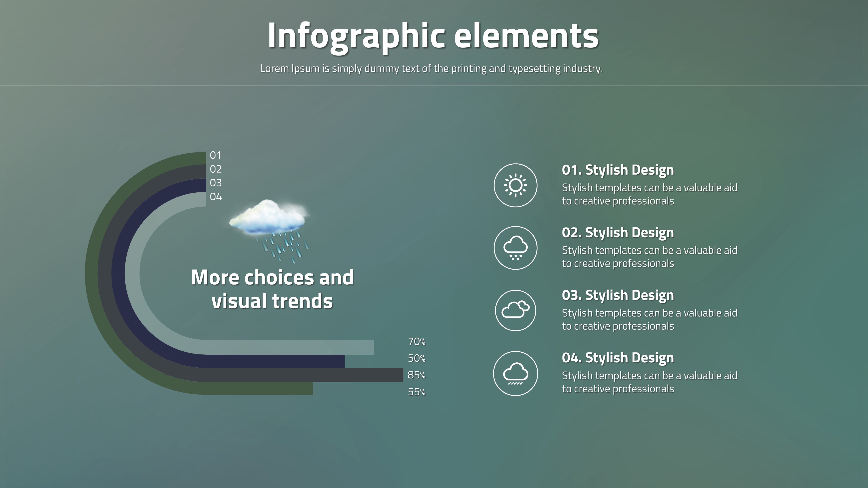This screenshot has height=488, width=868.
Task: Select the 55% percentage label
Action: coord(416,392)
